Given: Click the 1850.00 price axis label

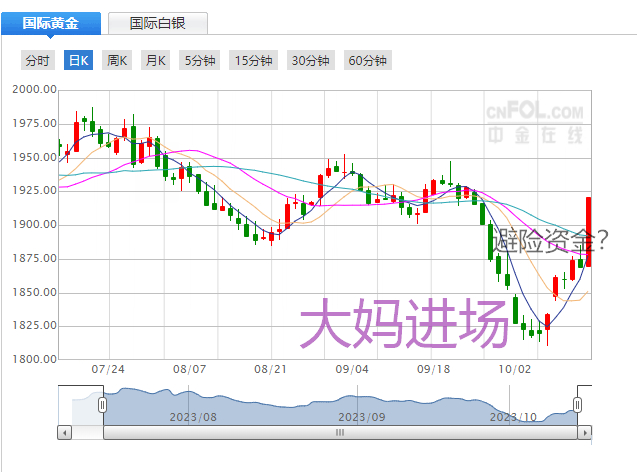Looking at the screenshot, I should click(35, 292).
